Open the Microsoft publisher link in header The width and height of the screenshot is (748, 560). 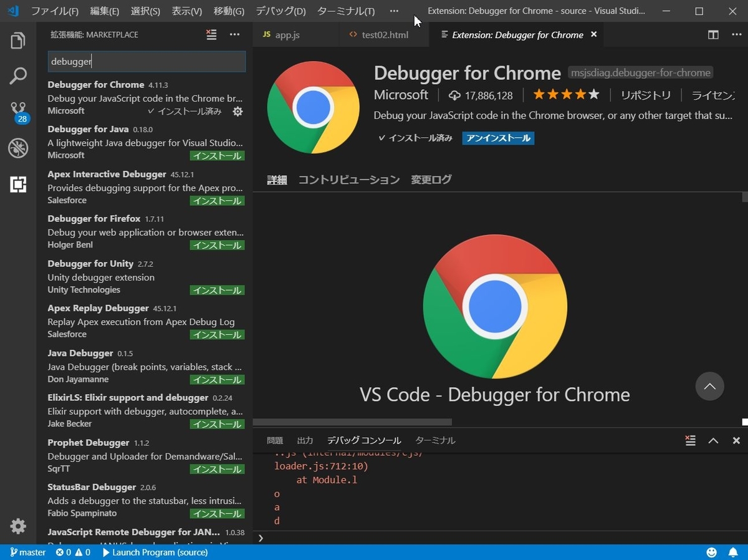point(401,95)
